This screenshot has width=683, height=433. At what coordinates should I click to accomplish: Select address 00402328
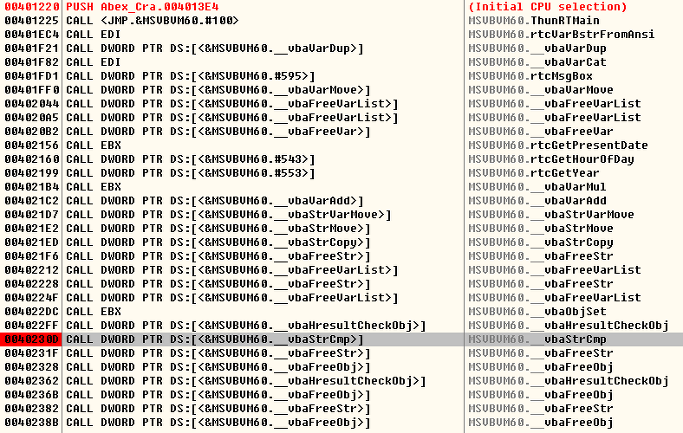(32, 367)
